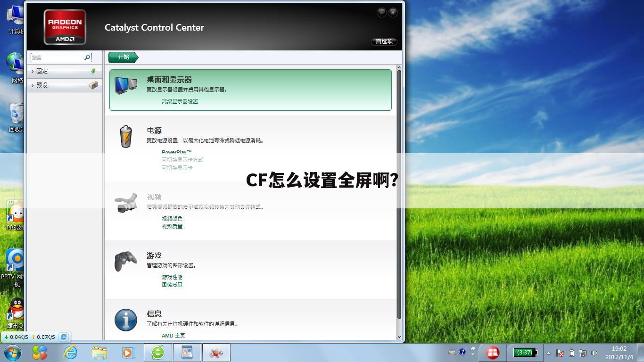
Task: Click the magnifier icon in the search box
Action: click(x=87, y=58)
